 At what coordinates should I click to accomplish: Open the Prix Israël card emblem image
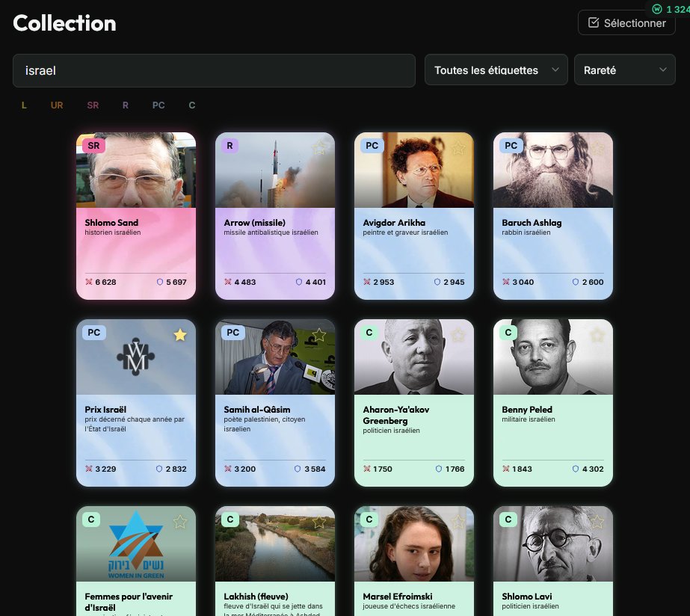click(x=136, y=357)
